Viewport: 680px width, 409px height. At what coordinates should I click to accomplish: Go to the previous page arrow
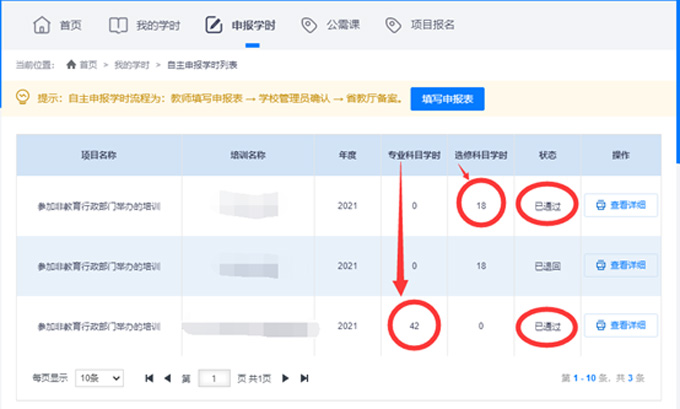[168, 378]
